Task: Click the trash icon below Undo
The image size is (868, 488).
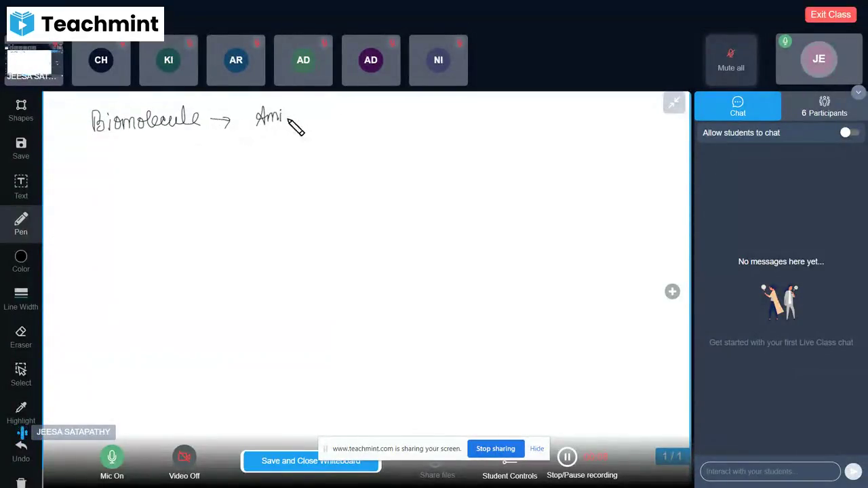Action: pos(21,483)
